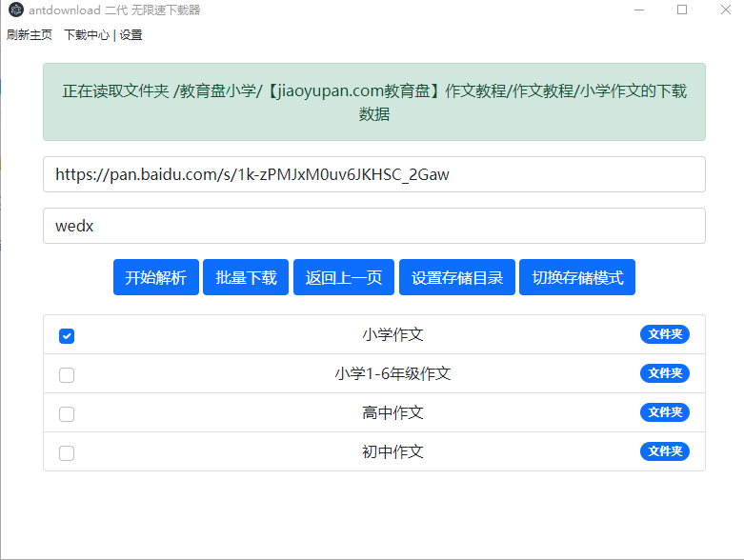
Task: Click the extraction code field containing wedx
Action: 373,226
